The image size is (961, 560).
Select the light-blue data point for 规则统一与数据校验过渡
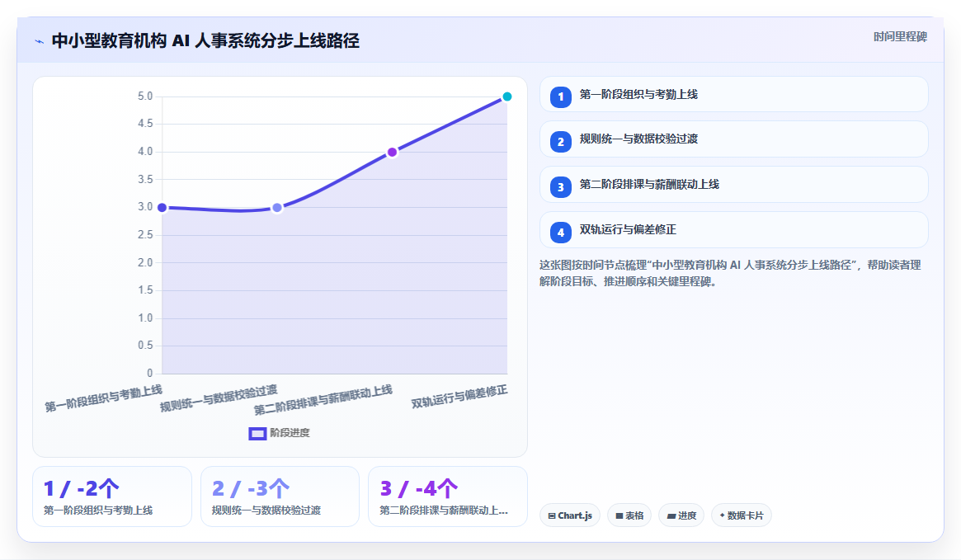point(277,208)
